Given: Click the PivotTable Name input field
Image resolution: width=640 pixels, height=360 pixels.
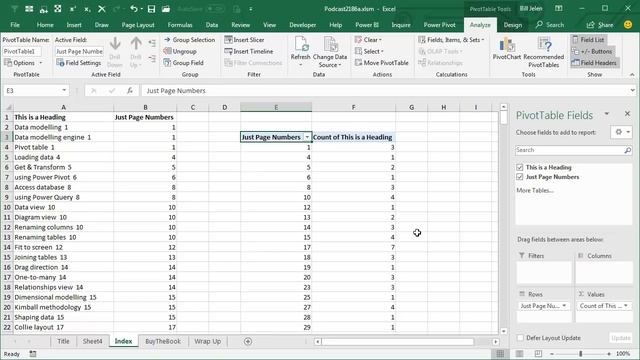Looking at the screenshot, I should tap(22, 51).
